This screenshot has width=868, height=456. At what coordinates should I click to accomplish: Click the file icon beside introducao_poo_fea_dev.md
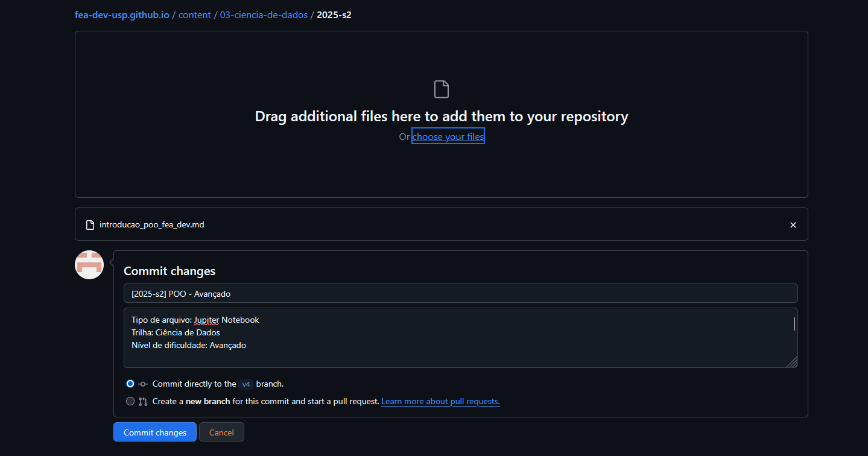pyautogui.click(x=90, y=225)
